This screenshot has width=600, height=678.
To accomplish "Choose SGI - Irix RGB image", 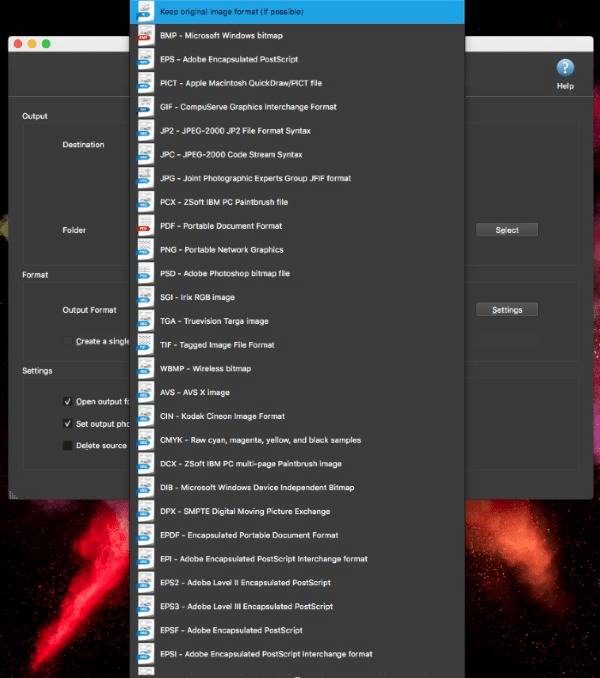I will tap(297, 297).
